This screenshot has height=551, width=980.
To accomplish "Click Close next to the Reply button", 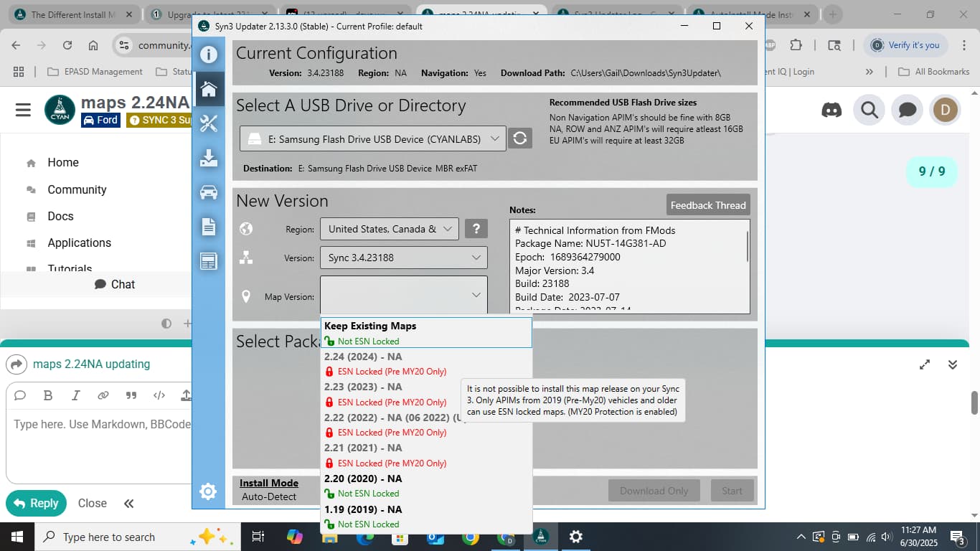I will pyautogui.click(x=92, y=504).
